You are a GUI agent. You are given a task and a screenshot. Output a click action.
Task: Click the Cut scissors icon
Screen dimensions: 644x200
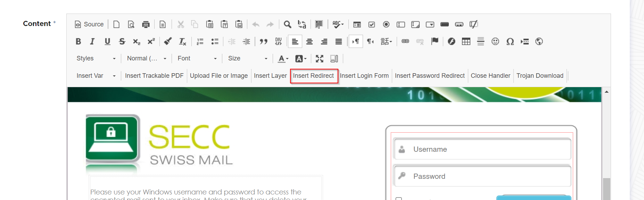pos(181,24)
